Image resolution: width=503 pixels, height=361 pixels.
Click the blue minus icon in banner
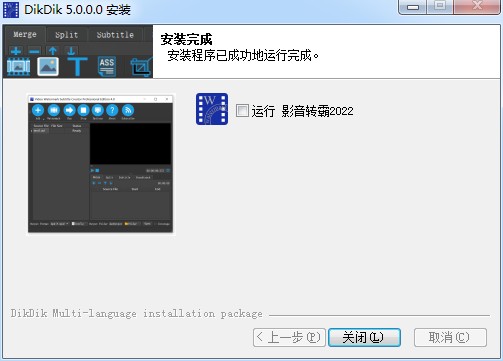point(34,51)
